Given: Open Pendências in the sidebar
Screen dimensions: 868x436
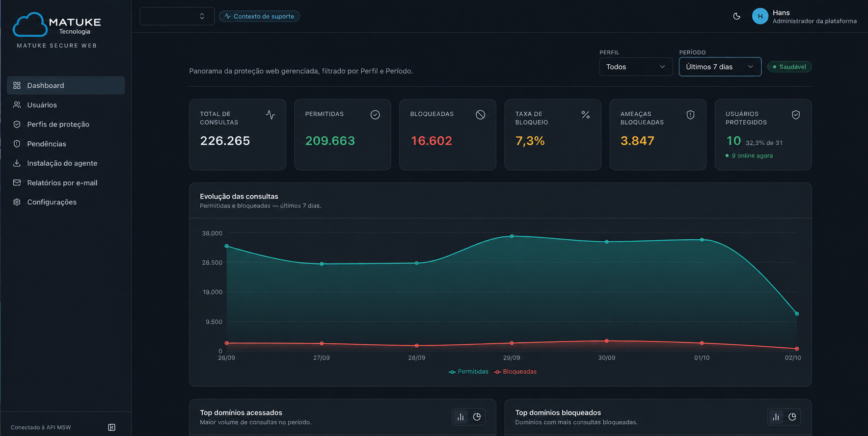Looking at the screenshot, I should tap(66, 144).
